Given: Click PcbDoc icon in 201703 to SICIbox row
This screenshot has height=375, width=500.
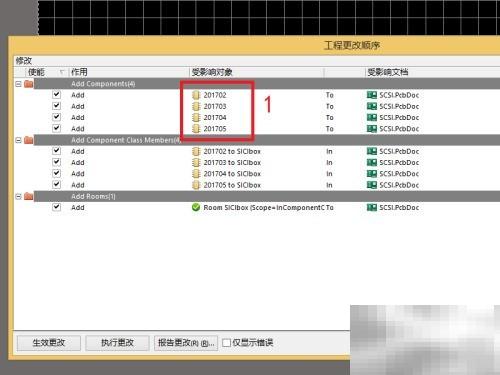Looking at the screenshot, I should click(x=372, y=163).
